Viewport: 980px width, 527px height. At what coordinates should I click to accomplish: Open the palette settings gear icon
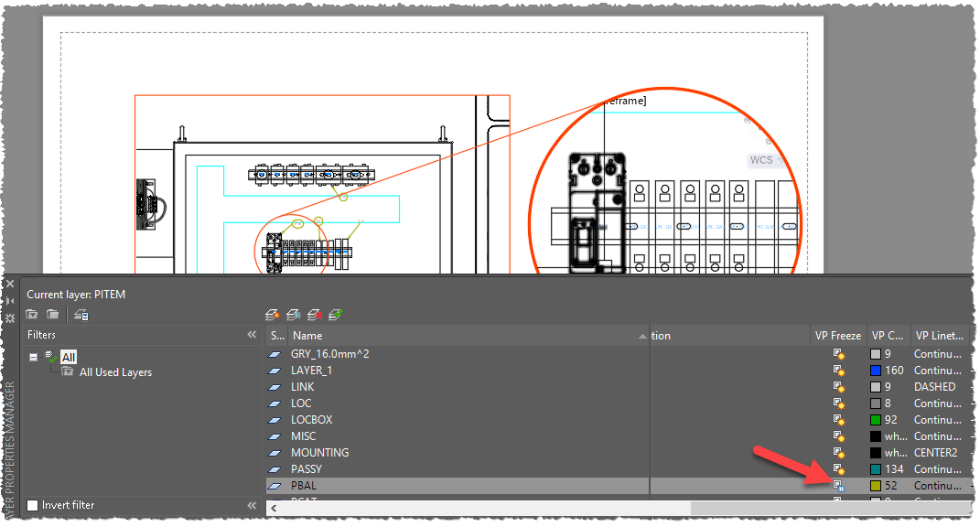point(10,317)
